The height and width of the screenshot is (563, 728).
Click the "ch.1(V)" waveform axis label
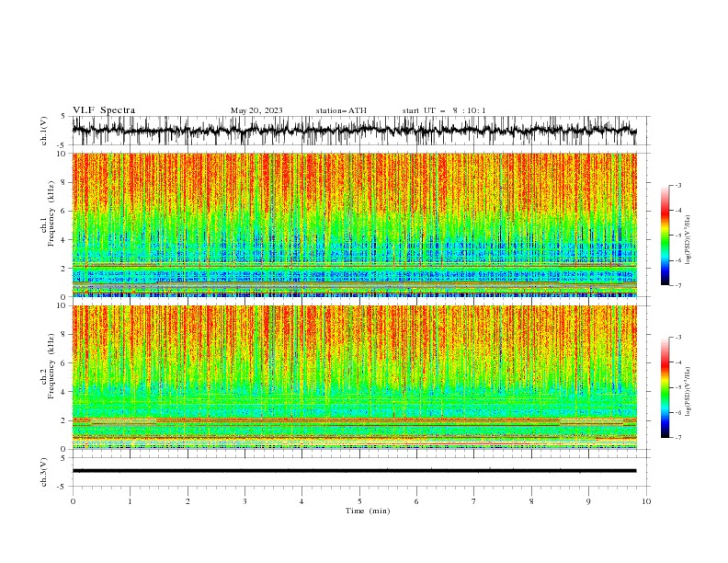click(x=44, y=131)
